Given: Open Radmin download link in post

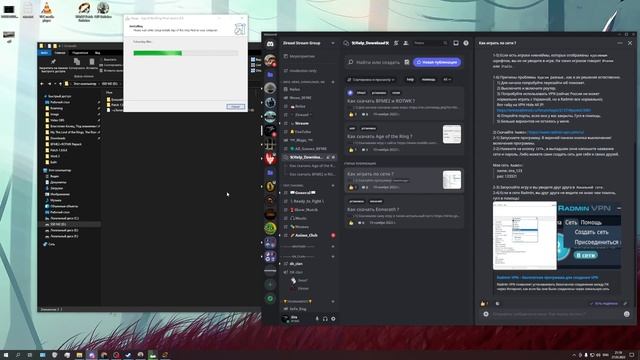Looking at the screenshot, I should pos(556,132).
